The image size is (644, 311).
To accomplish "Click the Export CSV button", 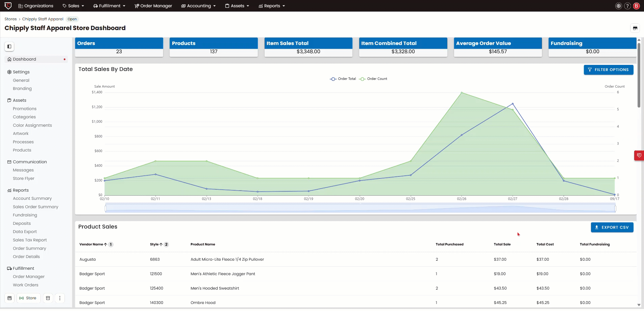I will (612, 228).
